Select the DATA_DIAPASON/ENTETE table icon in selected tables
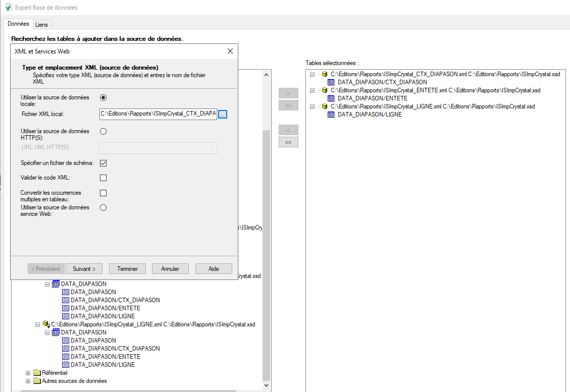Image resolution: width=570 pixels, height=392 pixels. point(331,98)
